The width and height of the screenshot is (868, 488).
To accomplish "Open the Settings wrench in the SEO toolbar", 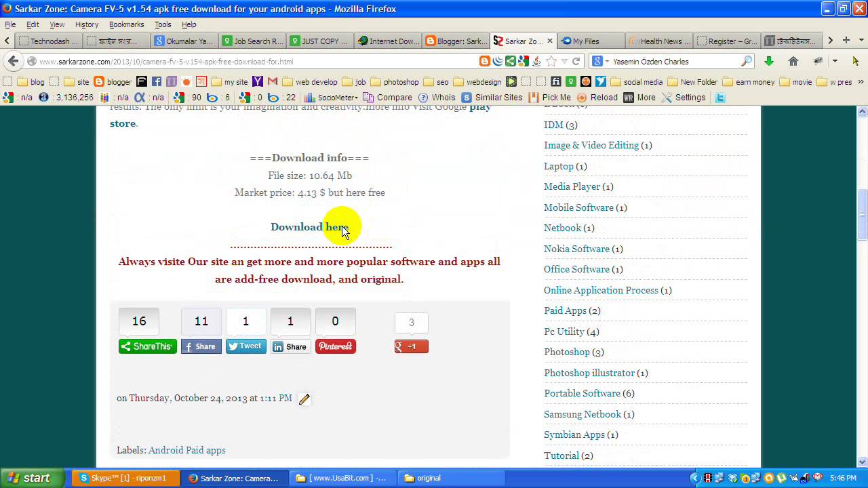I will click(x=684, y=97).
